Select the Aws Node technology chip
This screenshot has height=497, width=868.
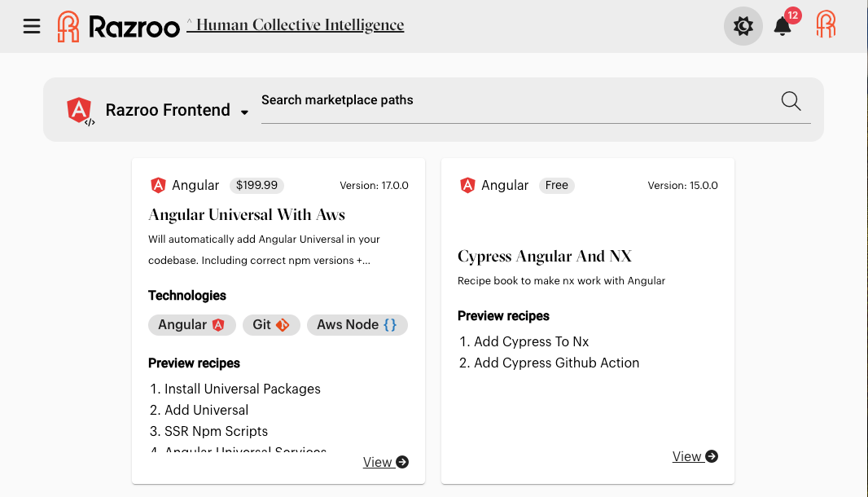click(x=357, y=325)
